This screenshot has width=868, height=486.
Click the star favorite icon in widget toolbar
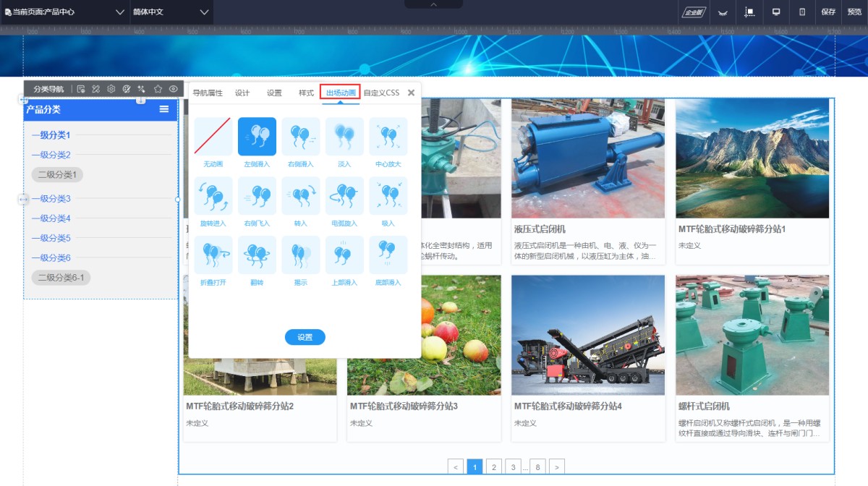158,89
